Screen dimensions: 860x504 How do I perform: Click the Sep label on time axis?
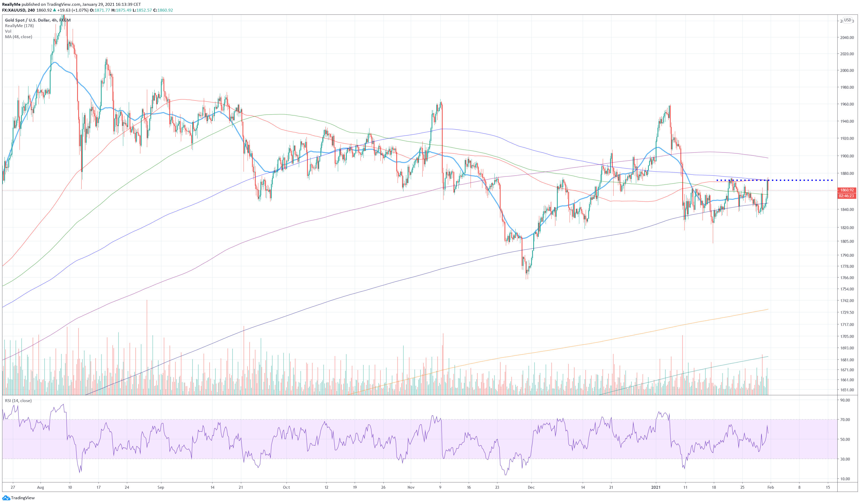point(161,487)
